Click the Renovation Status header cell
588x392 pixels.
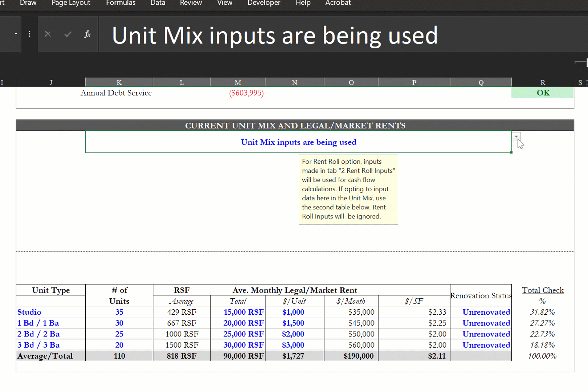coord(481,295)
